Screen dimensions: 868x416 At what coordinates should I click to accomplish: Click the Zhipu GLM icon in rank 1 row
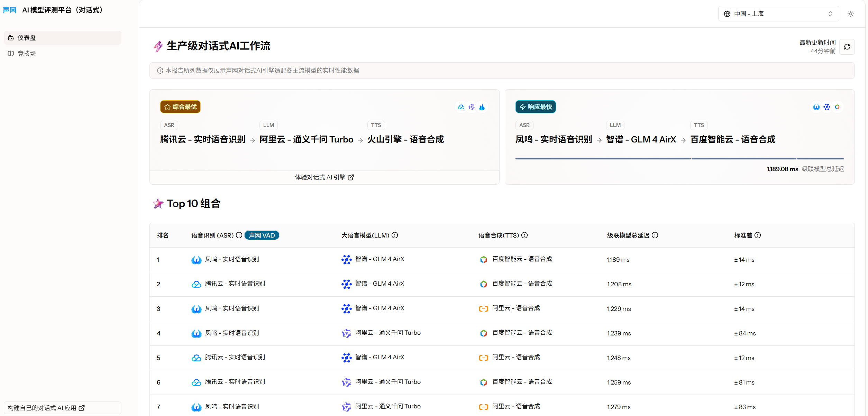point(346,260)
